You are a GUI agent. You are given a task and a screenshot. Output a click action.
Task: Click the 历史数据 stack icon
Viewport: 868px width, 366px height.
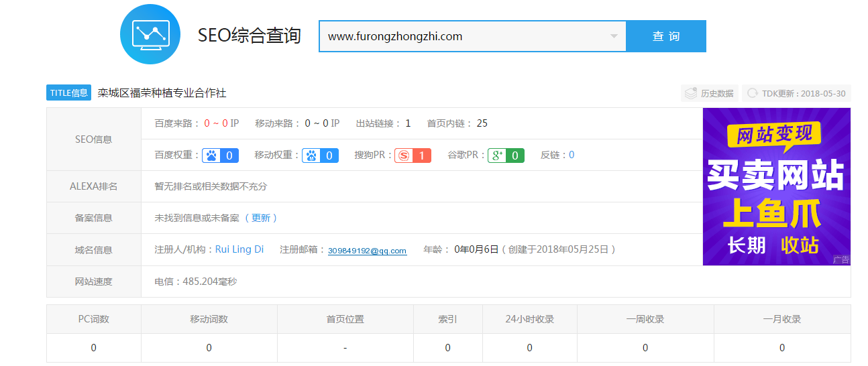click(690, 93)
